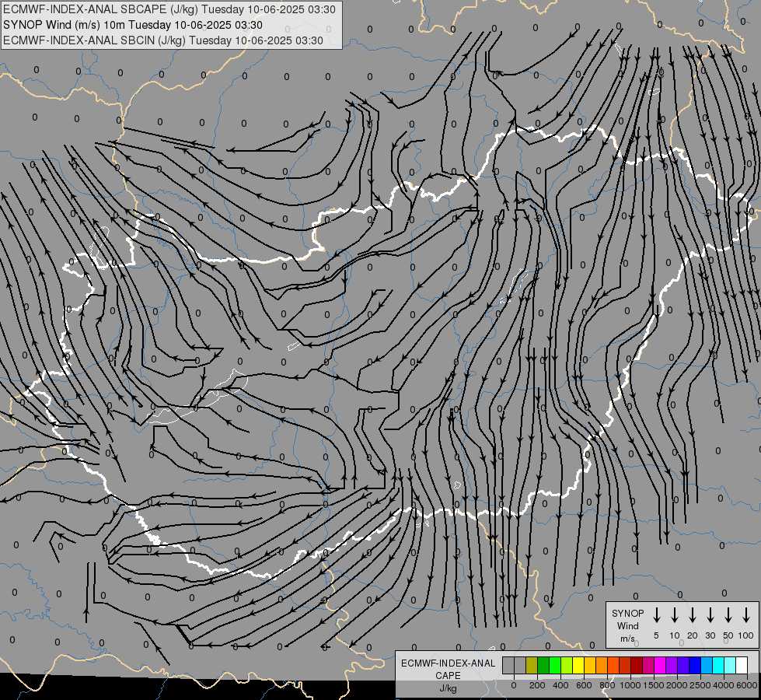Viewport: 761px width, 700px height.
Task: Click the 4000 tick on the CAPE scale
Action: tap(724, 685)
